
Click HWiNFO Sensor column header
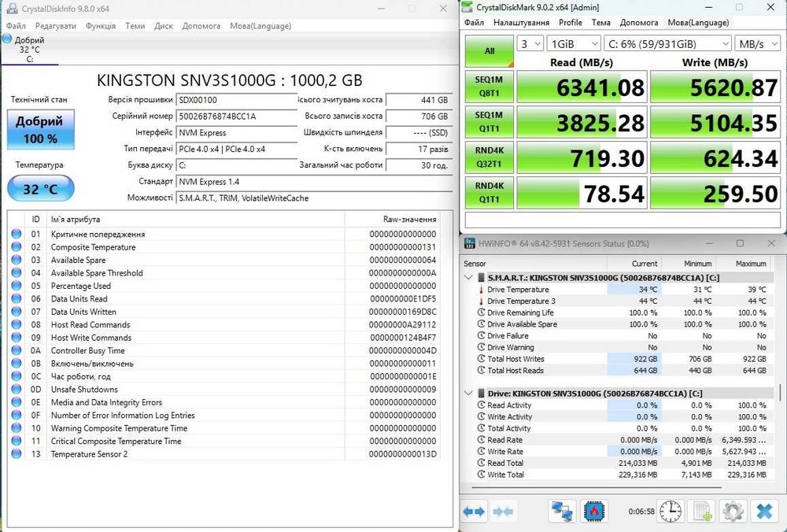[534, 264]
